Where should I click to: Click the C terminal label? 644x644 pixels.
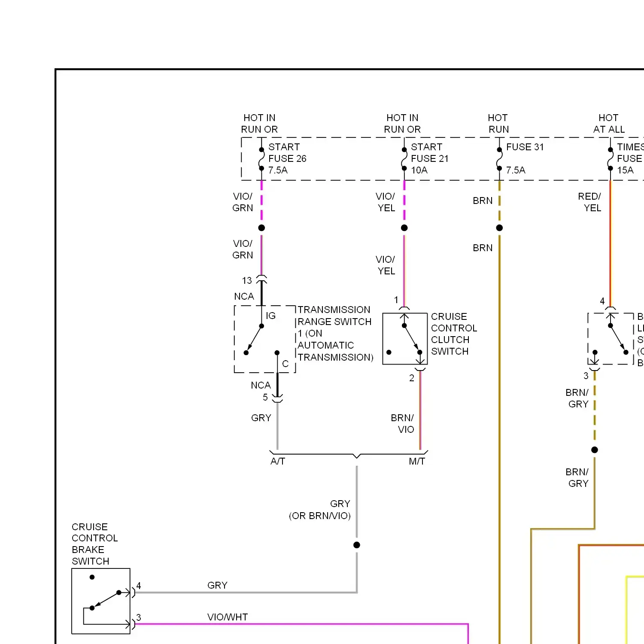pos(285,364)
